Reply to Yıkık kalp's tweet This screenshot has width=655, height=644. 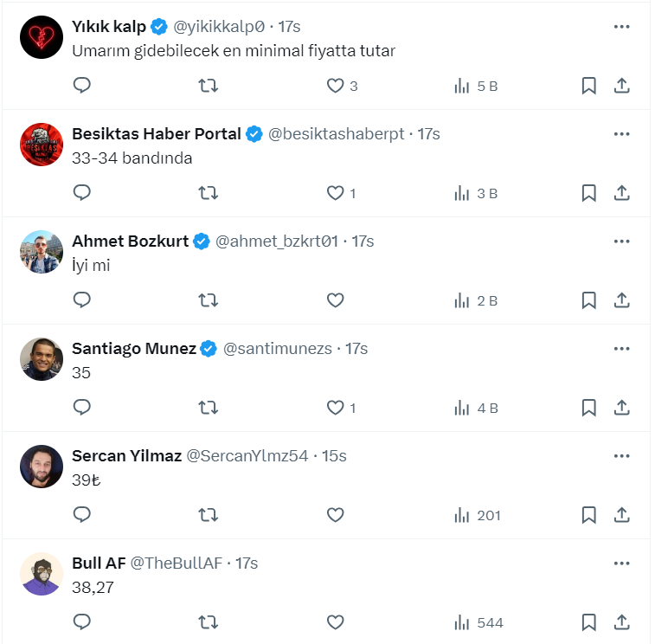tap(82, 86)
